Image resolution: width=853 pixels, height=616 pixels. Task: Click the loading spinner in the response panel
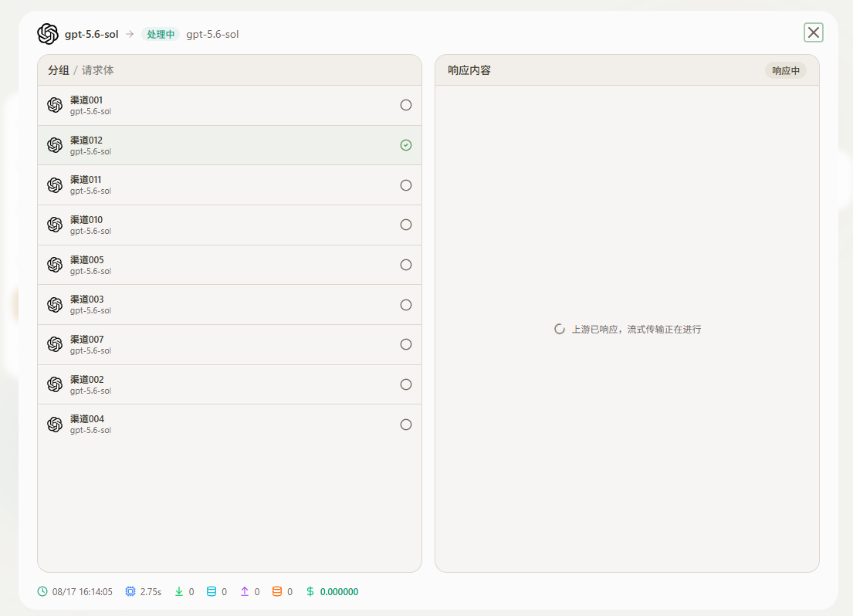point(559,329)
